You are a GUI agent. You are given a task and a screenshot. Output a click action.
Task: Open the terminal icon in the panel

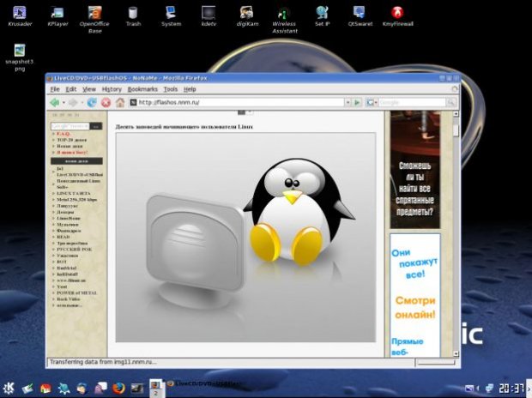pos(137,388)
